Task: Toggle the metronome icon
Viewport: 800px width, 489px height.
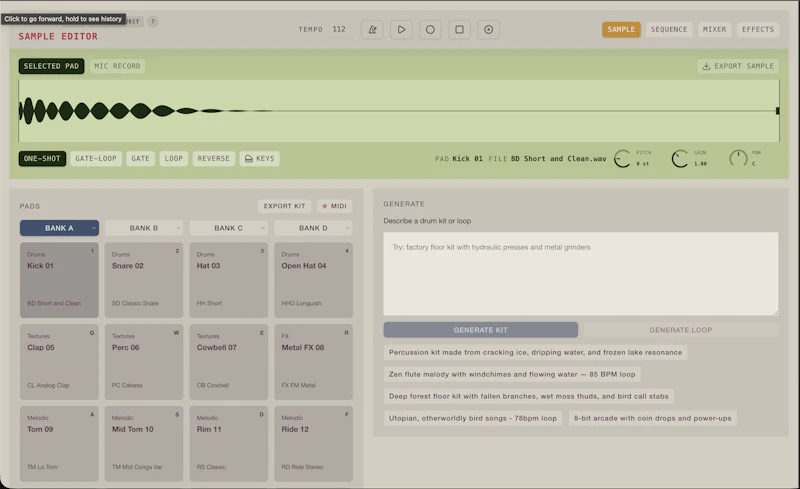Action: pos(372,30)
